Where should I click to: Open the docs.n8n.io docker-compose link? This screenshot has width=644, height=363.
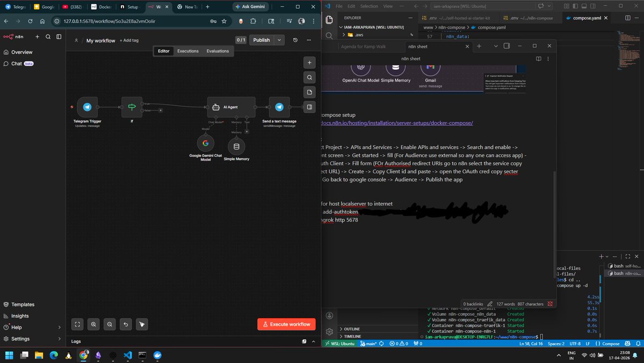click(x=397, y=123)
